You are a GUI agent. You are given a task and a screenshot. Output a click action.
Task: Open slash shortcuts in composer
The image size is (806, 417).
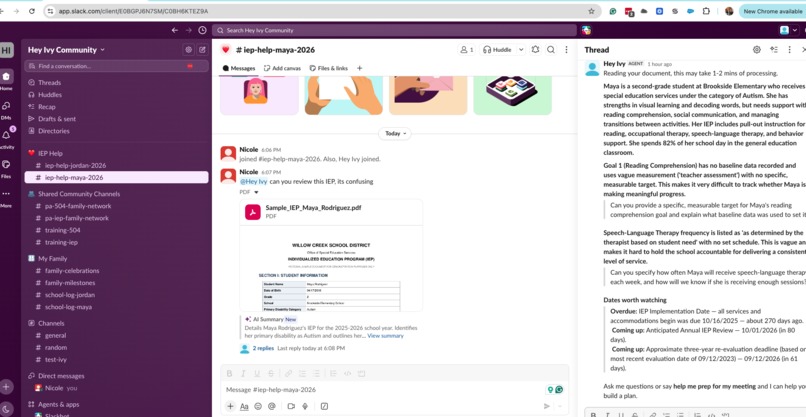tap(324, 406)
